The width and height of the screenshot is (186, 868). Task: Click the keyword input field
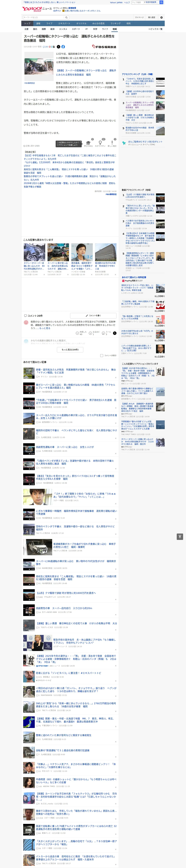click(x=44, y=17)
